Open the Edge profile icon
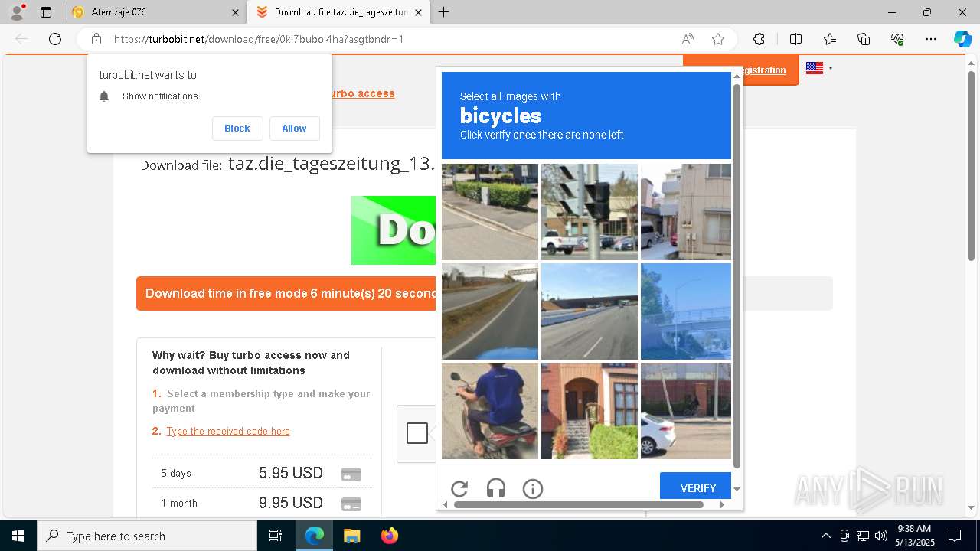The width and height of the screenshot is (980, 551). tap(17, 12)
